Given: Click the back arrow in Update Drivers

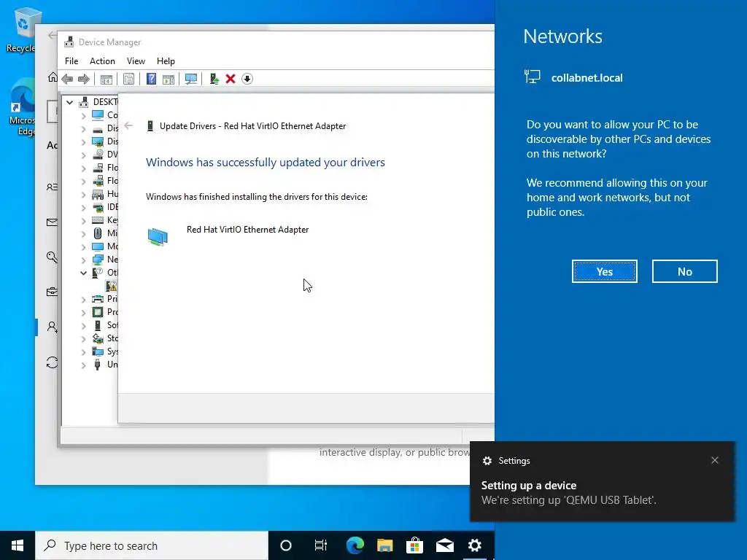Looking at the screenshot, I should (x=128, y=125).
